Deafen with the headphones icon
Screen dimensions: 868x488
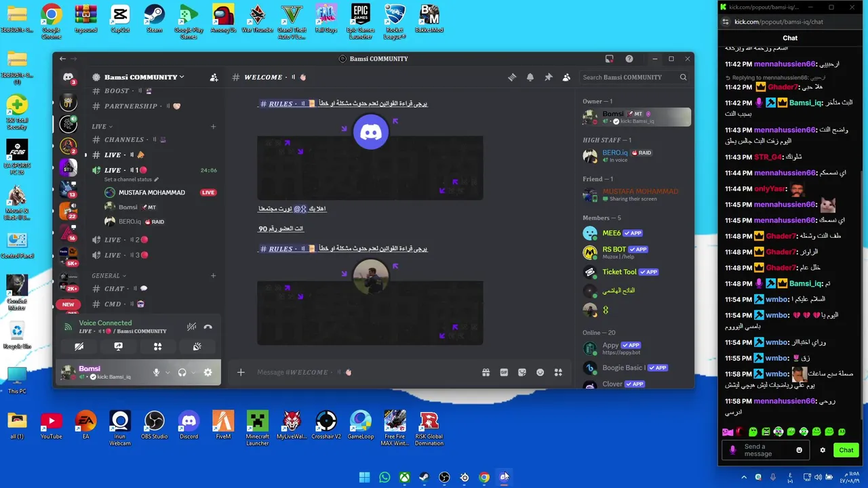pos(182,372)
